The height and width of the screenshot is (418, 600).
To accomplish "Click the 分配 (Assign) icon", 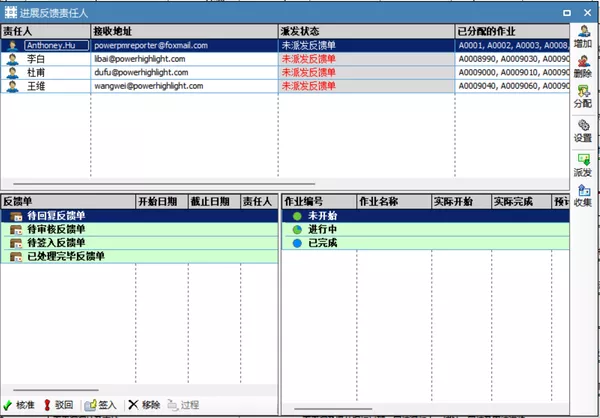I will click(584, 91).
